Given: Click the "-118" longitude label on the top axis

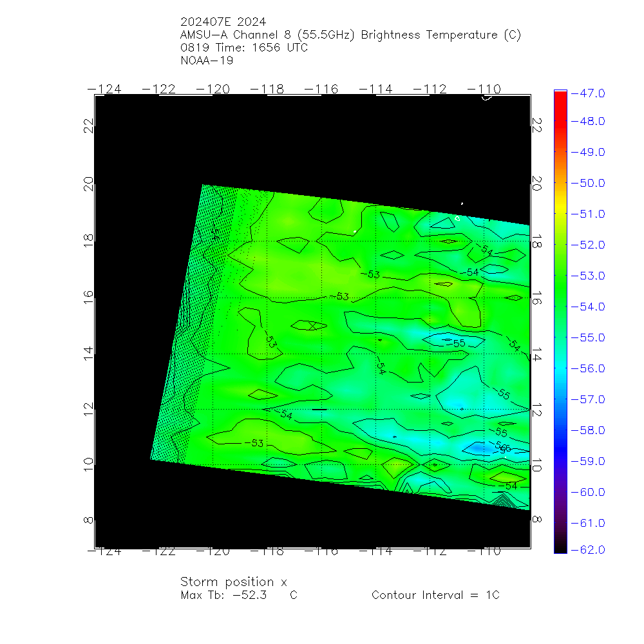Looking at the screenshot, I should tap(267, 89).
